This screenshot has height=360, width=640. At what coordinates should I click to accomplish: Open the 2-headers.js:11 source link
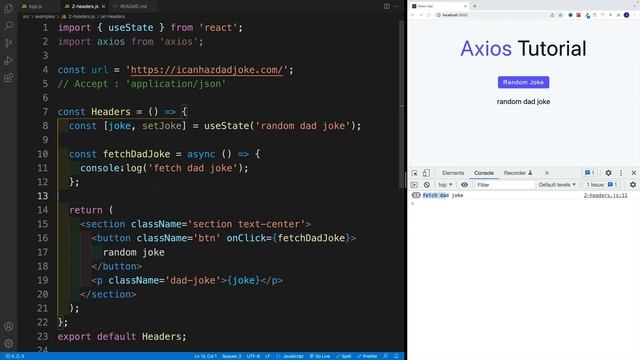point(605,196)
